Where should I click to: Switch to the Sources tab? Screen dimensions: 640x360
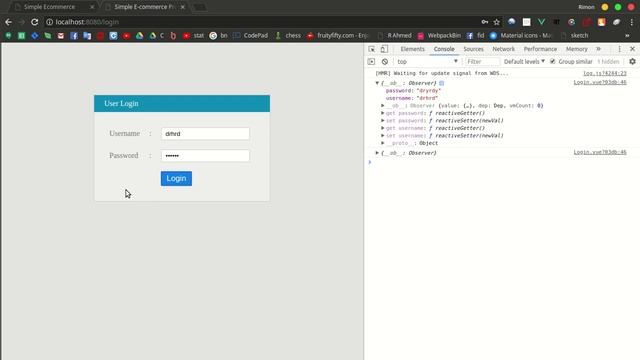473,49
